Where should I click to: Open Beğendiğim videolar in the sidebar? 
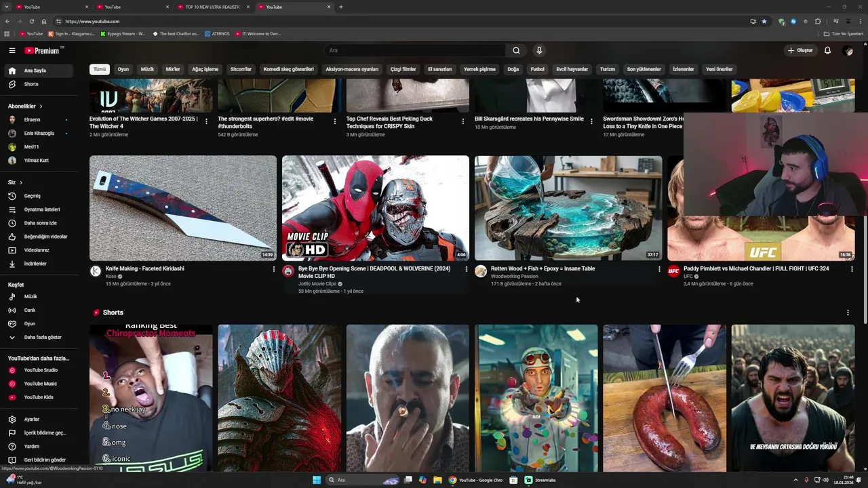[39, 237]
